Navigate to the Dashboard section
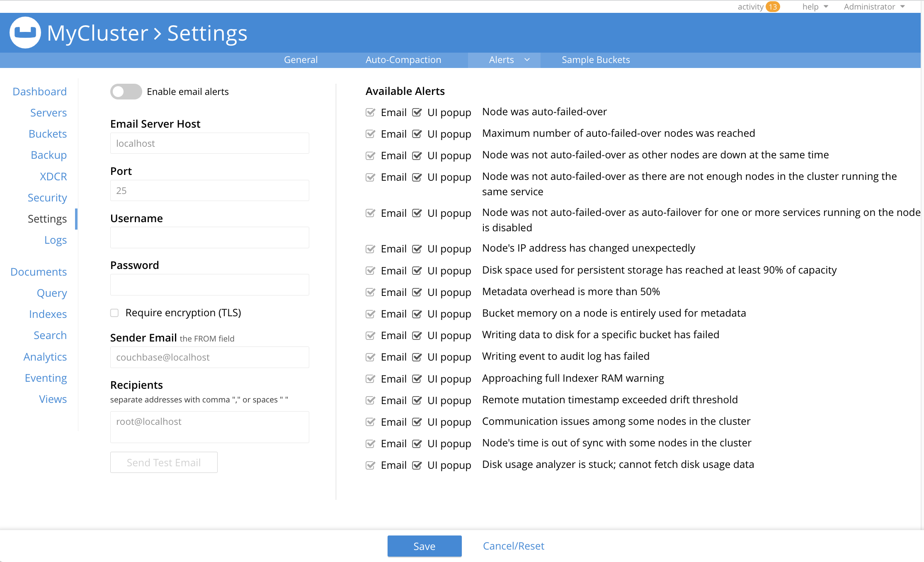Image resolution: width=924 pixels, height=562 pixels. coord(39,91)
